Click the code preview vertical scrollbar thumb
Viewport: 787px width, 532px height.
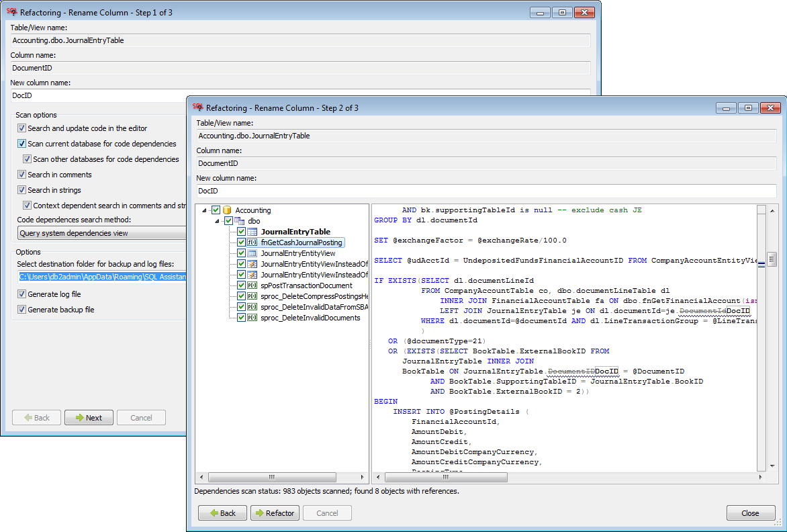(x=772, y=259)
